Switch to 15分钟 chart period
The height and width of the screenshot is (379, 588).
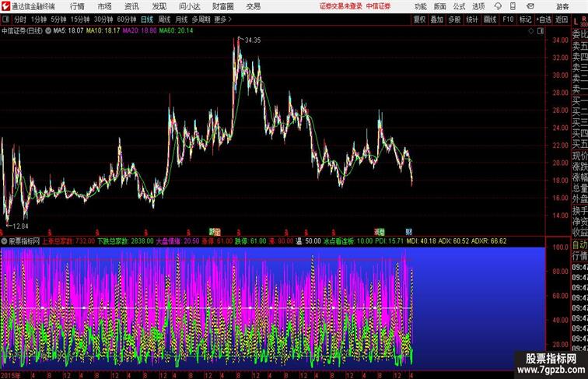coord(80,19)
